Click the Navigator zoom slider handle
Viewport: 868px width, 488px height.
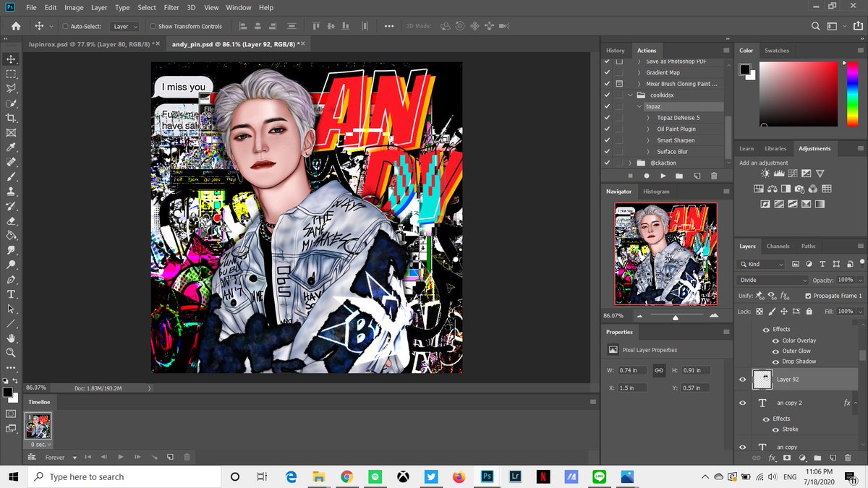(676, 317)
